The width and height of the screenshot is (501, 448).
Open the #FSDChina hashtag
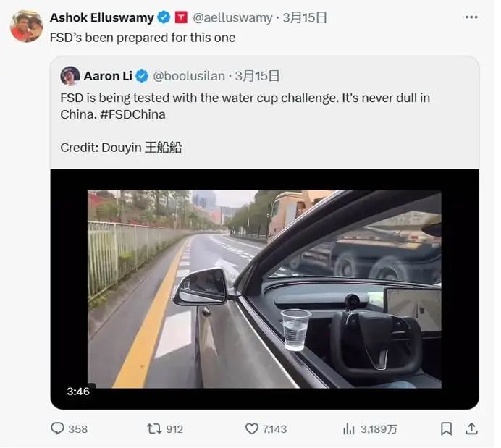pyautogui.click(x=132, y=114)
